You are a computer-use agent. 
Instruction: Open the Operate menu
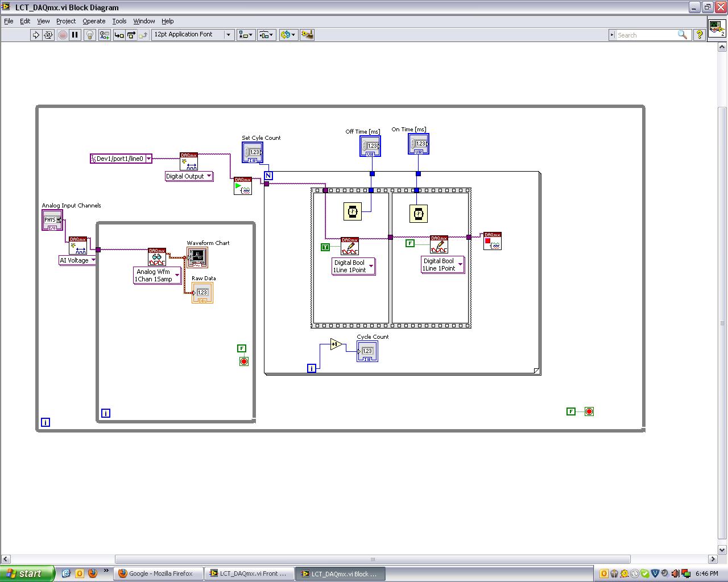[x=94, y=21]
